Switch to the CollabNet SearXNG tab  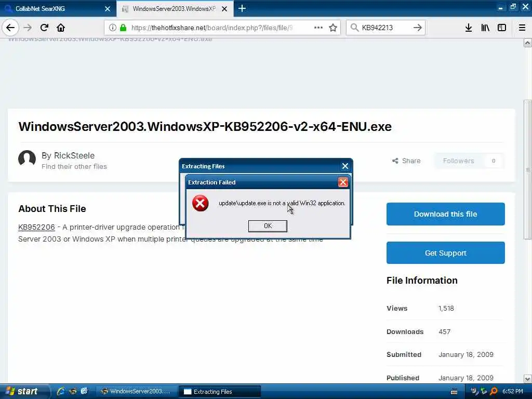click(58, 8)
